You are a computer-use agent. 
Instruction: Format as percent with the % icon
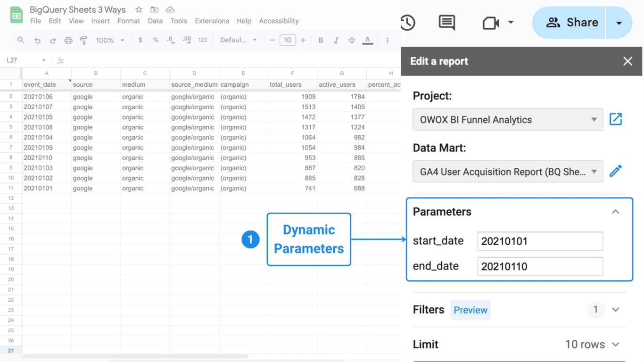click(156, 41)
